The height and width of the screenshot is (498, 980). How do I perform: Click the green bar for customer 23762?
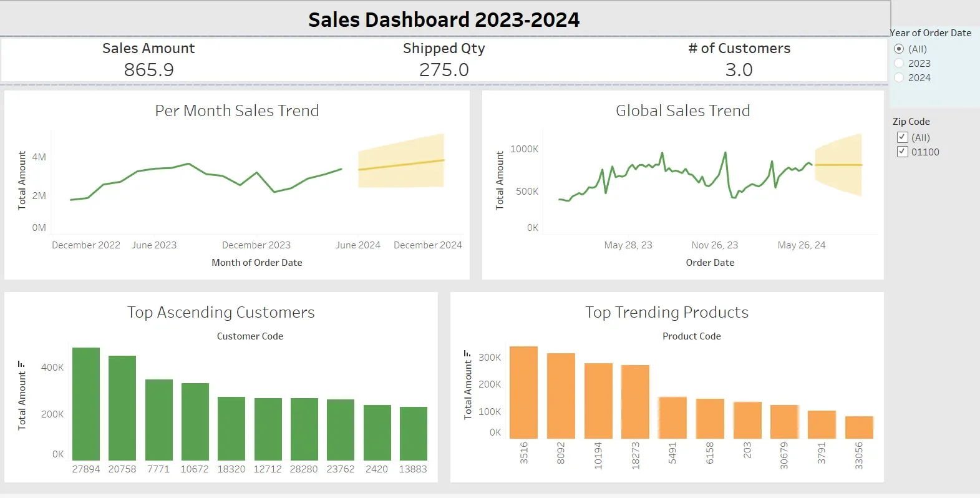[341, 430]
